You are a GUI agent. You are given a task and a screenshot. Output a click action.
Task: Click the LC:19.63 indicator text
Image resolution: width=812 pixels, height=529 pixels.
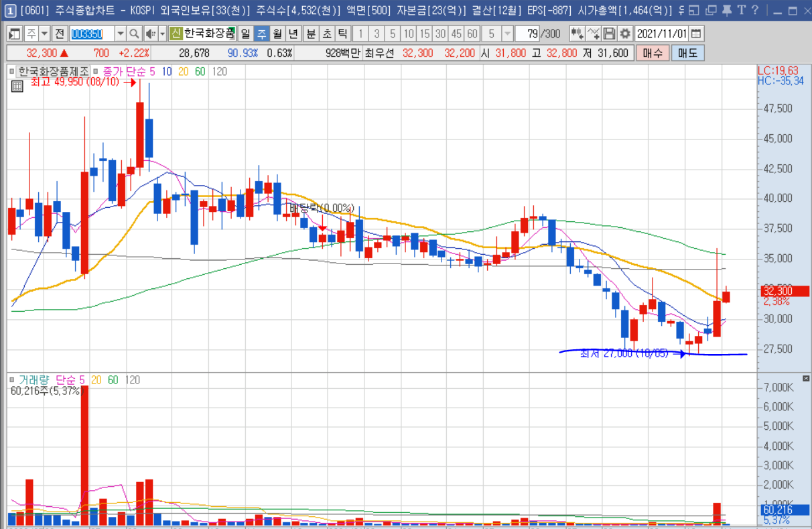(777, 70)
